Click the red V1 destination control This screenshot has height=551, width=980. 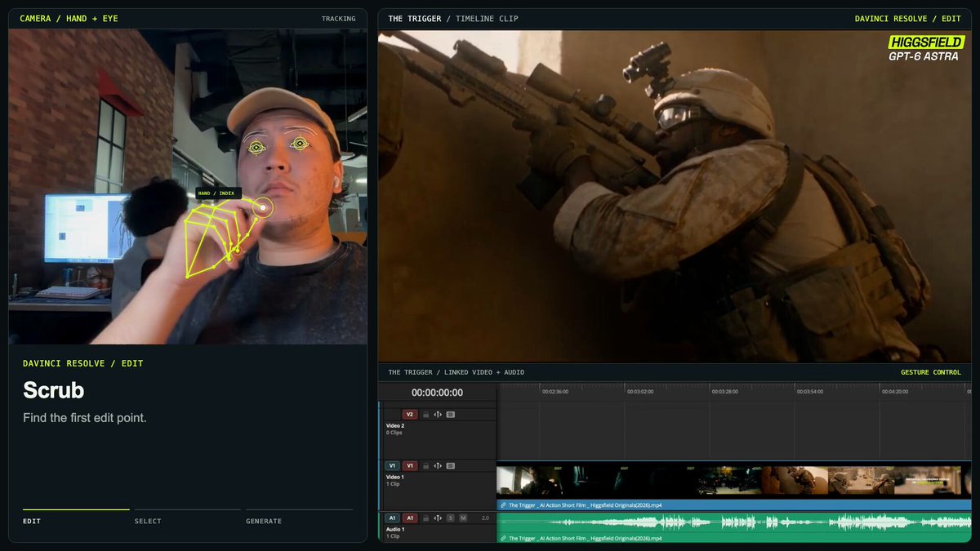(x=410, y=466)
